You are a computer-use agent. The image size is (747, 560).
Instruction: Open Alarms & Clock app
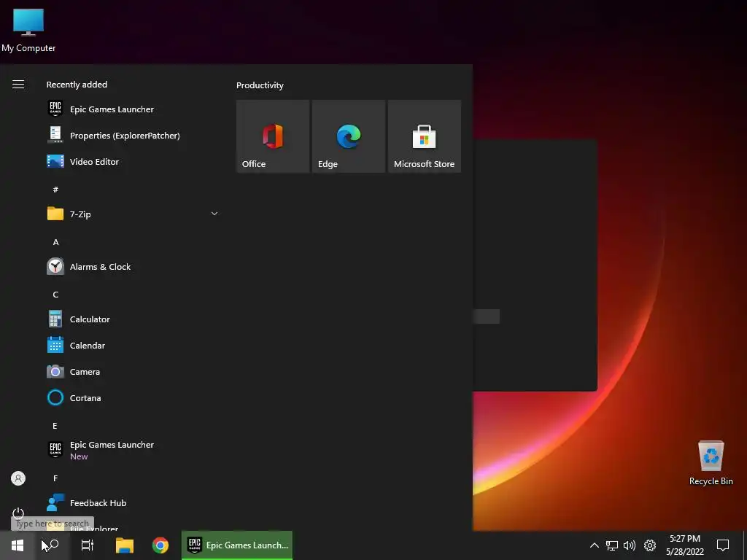(x=133, y=267)
